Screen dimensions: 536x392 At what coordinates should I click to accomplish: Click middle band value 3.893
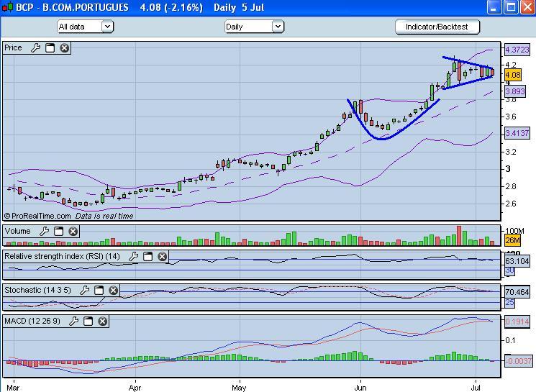pyautogui.click(x=515, y=91)
